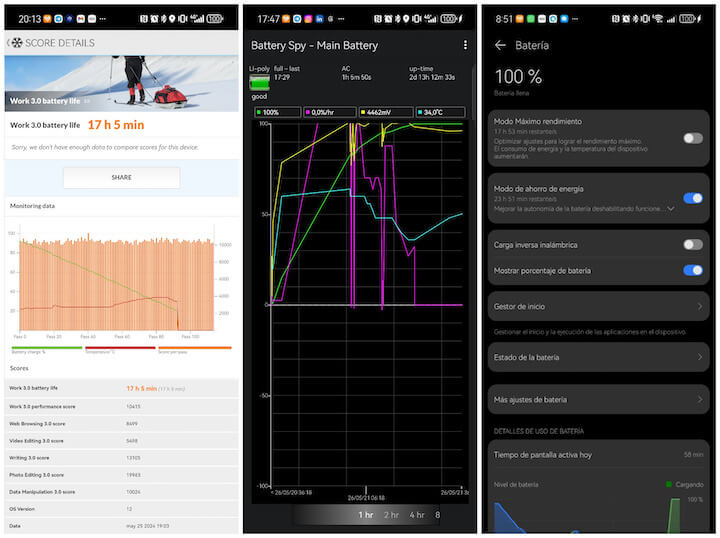
Task: Tap the battery 100 indicator in the left status bar
Action: (214, 19)
